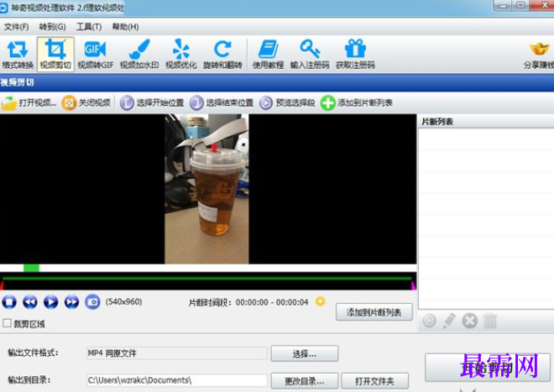Click the 添加到片断列表 button below timeline
The width and height of the screenshot is (554, 392).
tap(374, 312)
